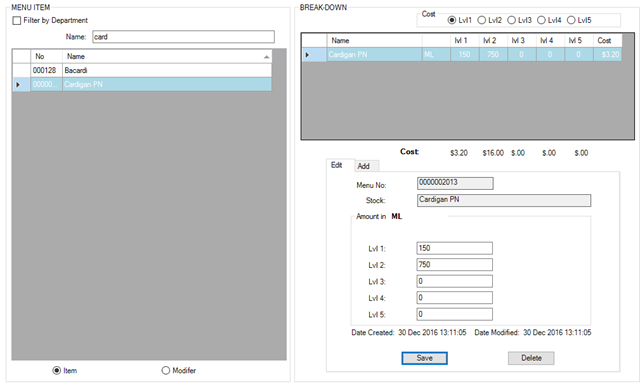The height and width of the screenshot is (384, 640).
Task: Choose Lvl5 cost radio button
Action: pos(571,20)
